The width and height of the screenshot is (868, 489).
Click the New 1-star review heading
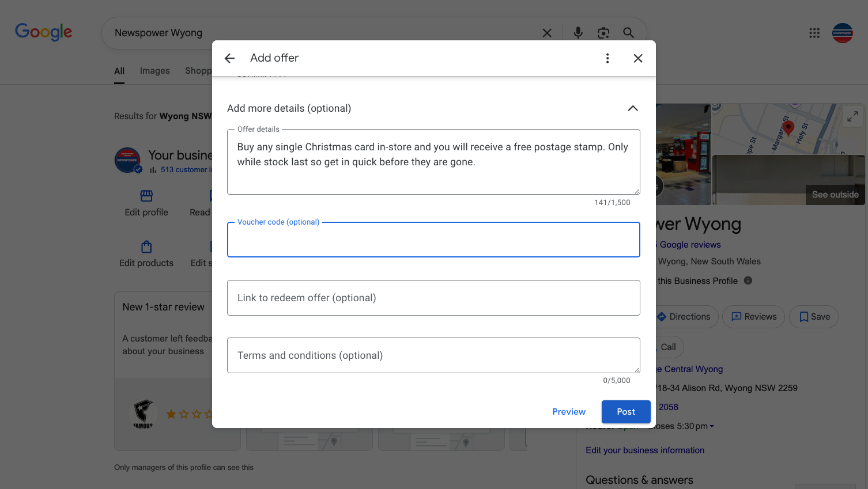(x=163, y=307)
